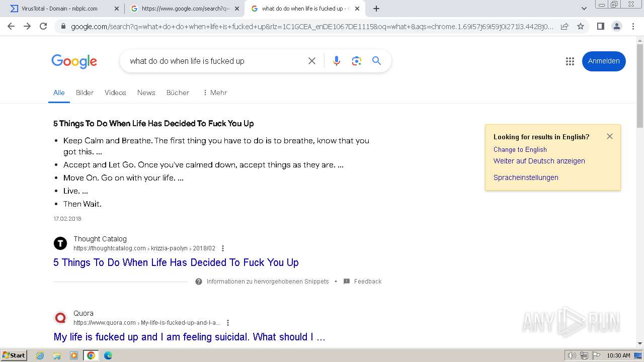View site information lock icon
The height and width of the screenshot is (362, 644).
pyautogui.click(x=63, y=27)
